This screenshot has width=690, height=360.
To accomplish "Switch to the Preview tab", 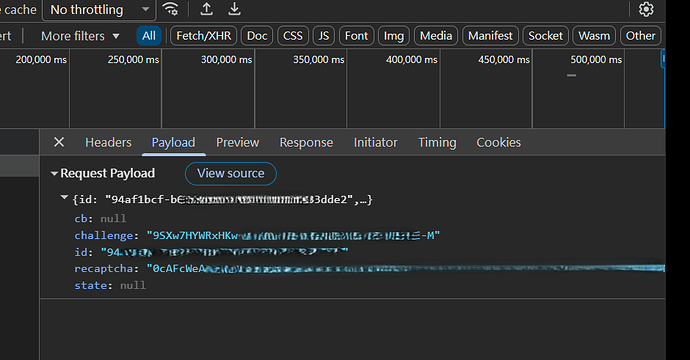I will (x=238, y=143).
